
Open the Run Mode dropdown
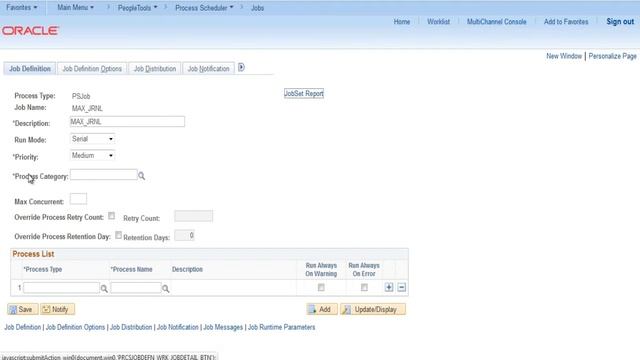click(x=93, y=139)
